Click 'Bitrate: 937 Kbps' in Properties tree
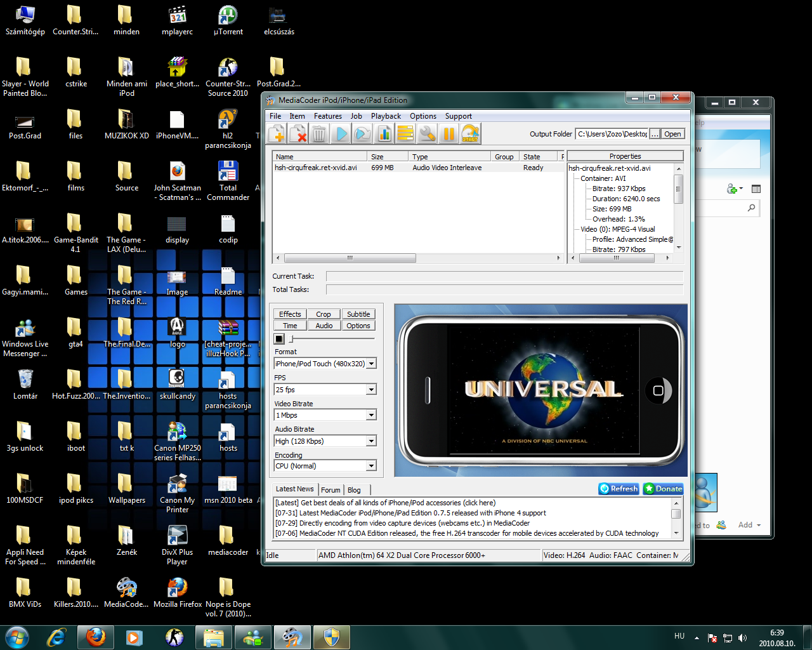The image size is (812, 650). pyautogui.click(x=619, y=189)
